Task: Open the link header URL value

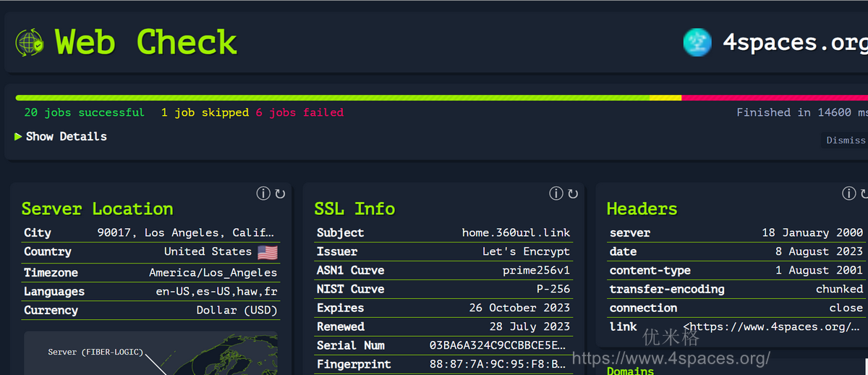Action: coord(773,327)
